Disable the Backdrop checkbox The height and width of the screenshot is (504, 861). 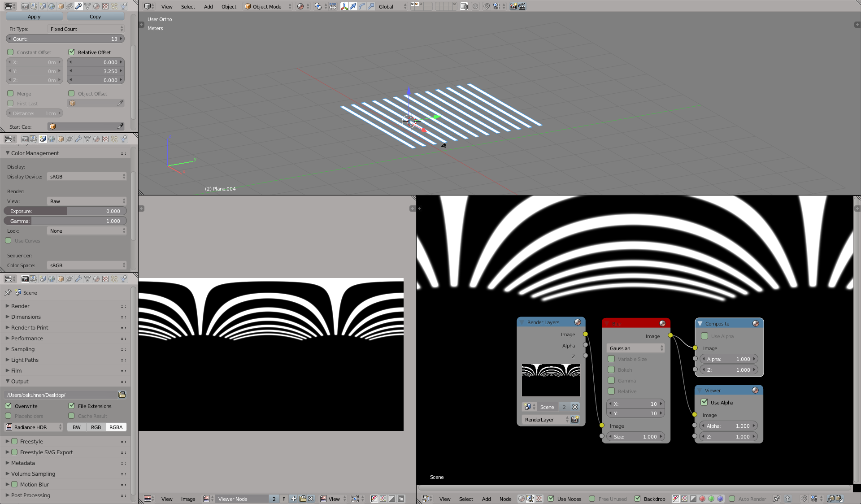tap(637, 499)
